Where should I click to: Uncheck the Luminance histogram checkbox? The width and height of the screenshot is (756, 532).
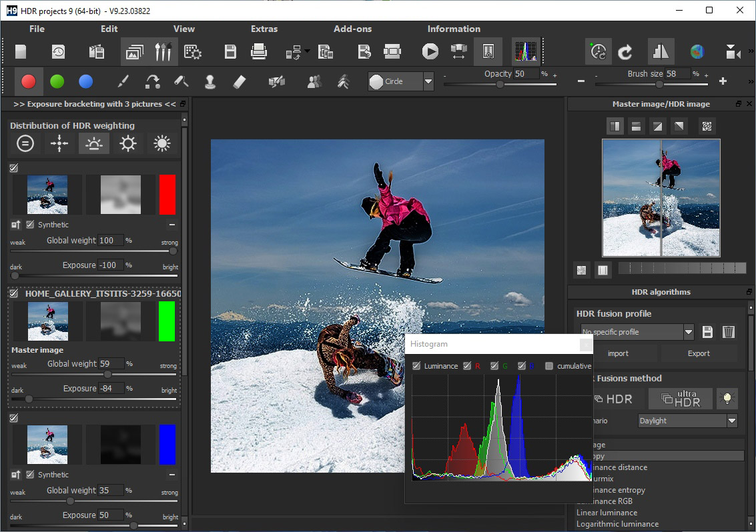(x=416, y=366)
